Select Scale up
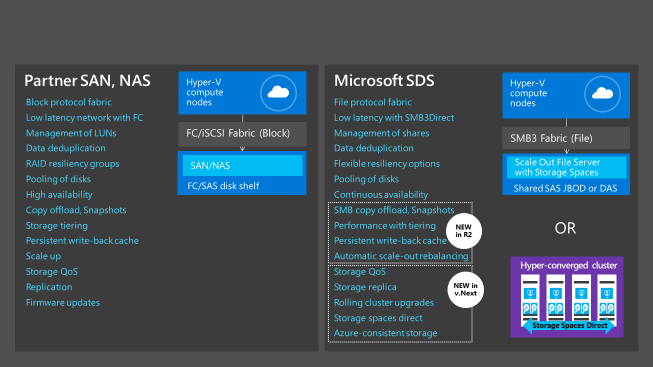 pyautogui.click(x=43, y=256)
